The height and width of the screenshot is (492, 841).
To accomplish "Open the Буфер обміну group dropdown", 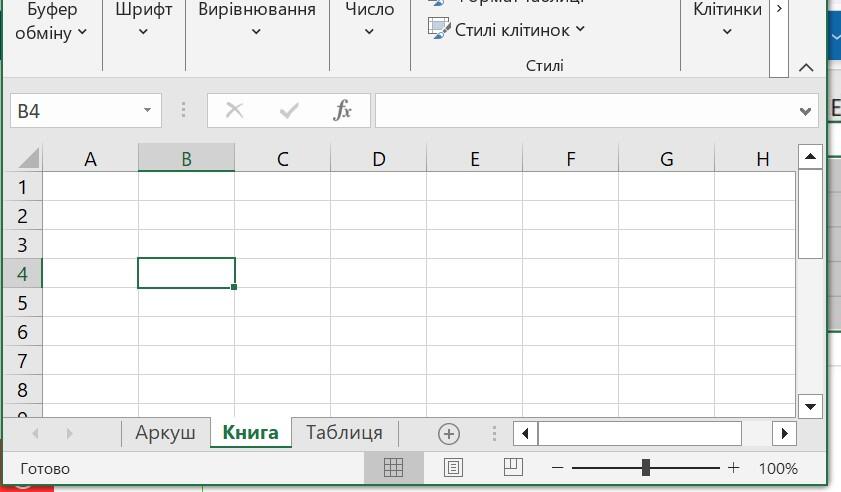I will (51, 21).
